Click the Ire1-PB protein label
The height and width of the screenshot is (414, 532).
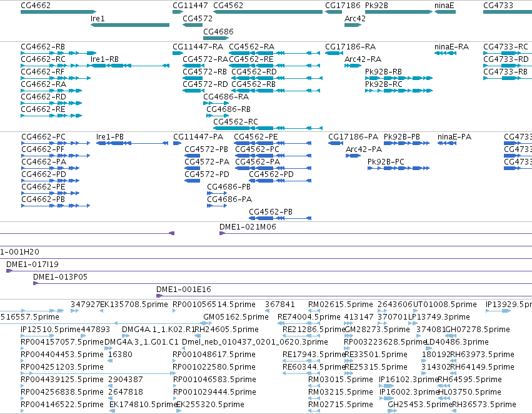(x=110, y=137)
